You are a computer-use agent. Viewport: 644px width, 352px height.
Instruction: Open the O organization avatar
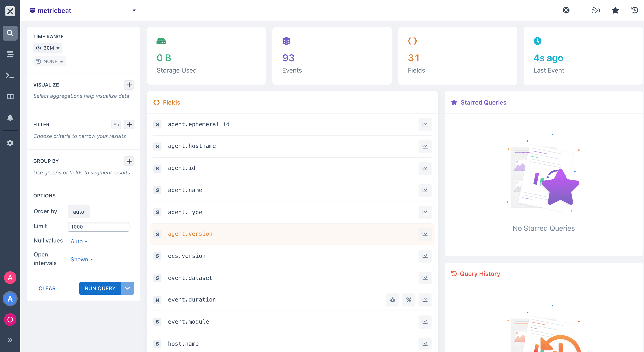tap(10, 320)
